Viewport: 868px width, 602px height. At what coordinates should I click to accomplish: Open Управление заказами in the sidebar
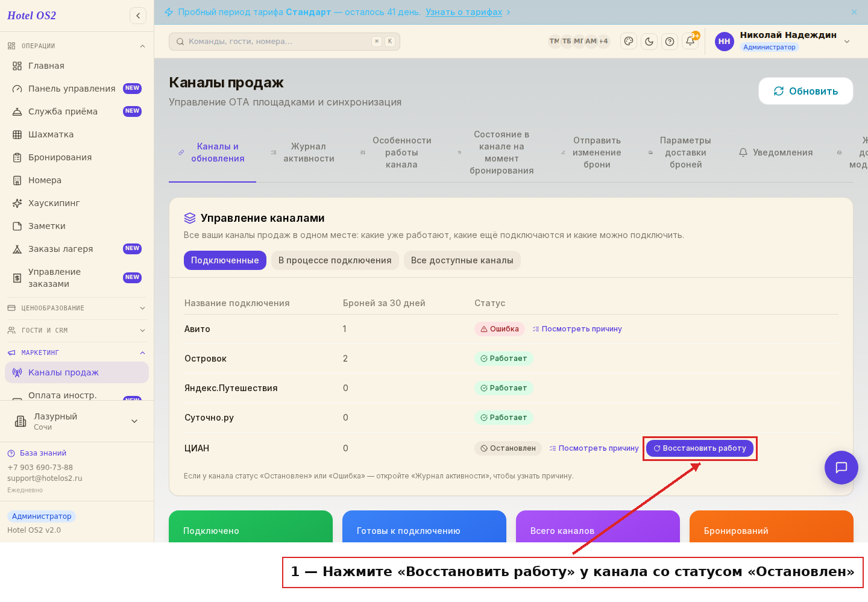77,278
